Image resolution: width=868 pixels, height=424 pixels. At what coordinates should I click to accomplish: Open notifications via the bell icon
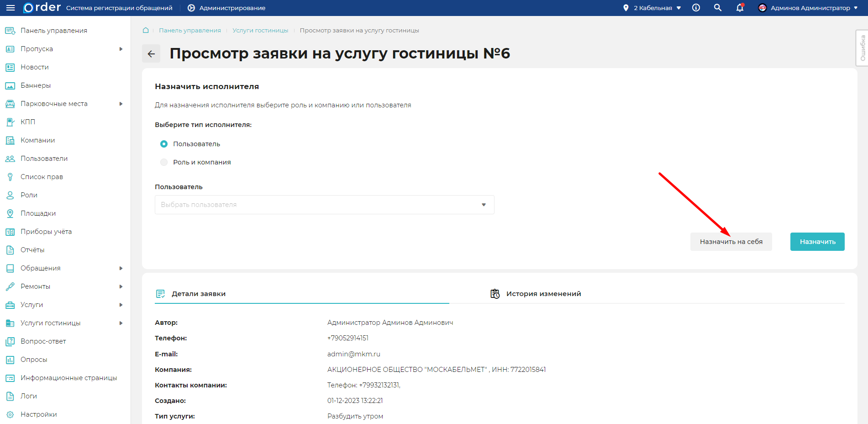point(739,8)
